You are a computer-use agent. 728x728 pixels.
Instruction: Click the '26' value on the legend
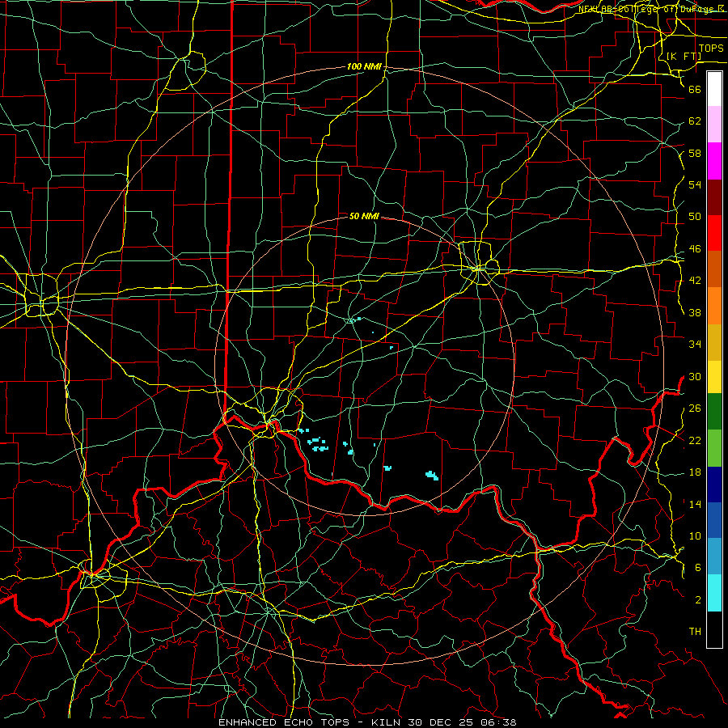695,408
